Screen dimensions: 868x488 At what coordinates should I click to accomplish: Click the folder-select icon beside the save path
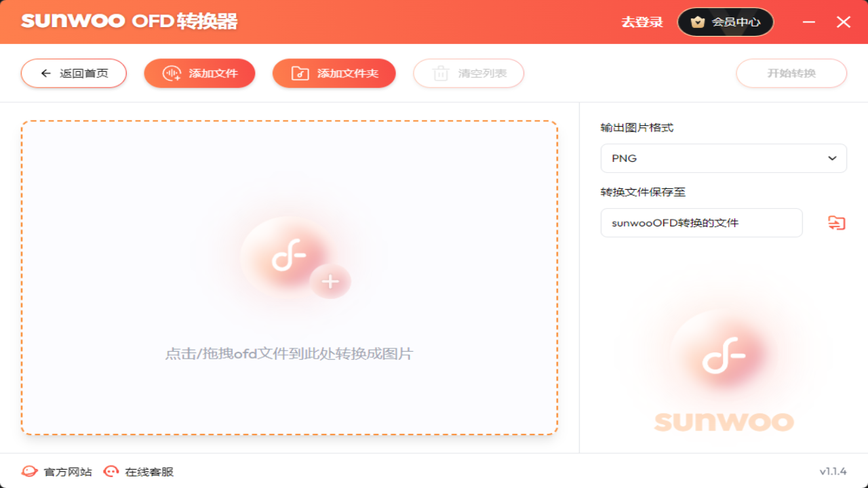835,222
